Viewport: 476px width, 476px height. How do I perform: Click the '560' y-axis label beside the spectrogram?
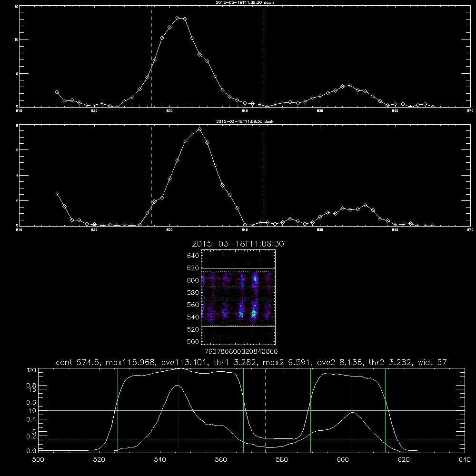(193, 305)
